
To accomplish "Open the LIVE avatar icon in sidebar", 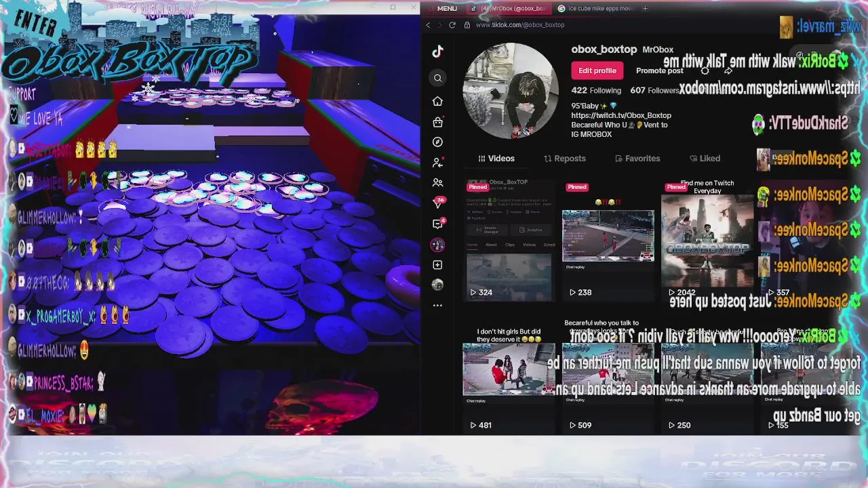I will click(437, 244).
